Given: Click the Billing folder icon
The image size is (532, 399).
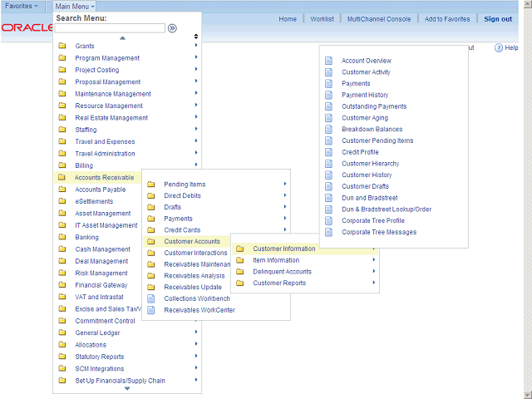Looking at the screenshot, I should [x=62, y=165].
